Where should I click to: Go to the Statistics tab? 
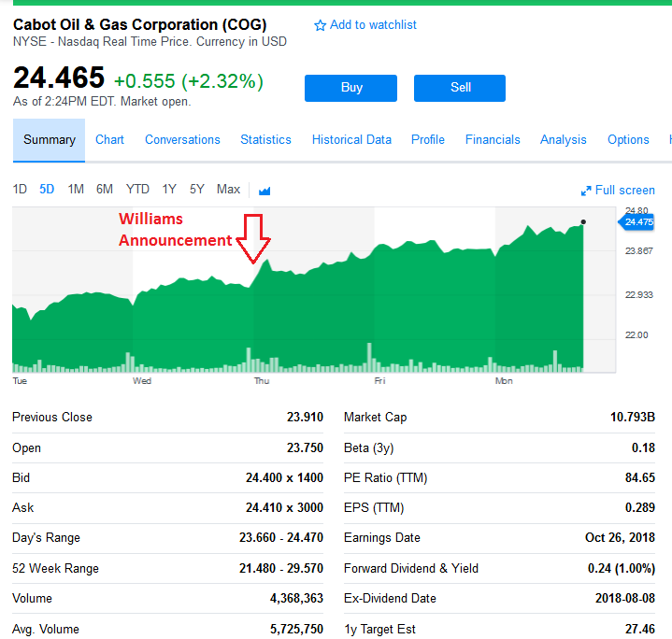point(265,139)
